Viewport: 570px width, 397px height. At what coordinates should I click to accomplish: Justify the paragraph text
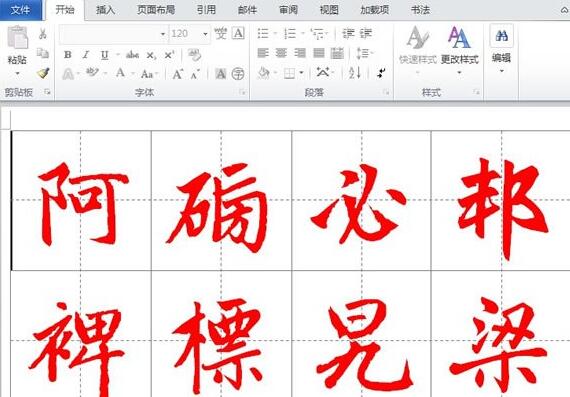coord(318,53)
